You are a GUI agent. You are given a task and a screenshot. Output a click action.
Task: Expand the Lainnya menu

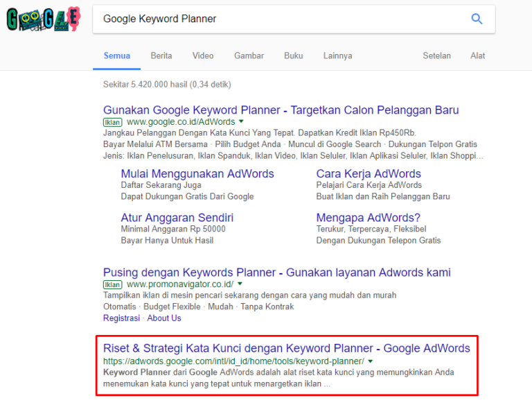337,55
